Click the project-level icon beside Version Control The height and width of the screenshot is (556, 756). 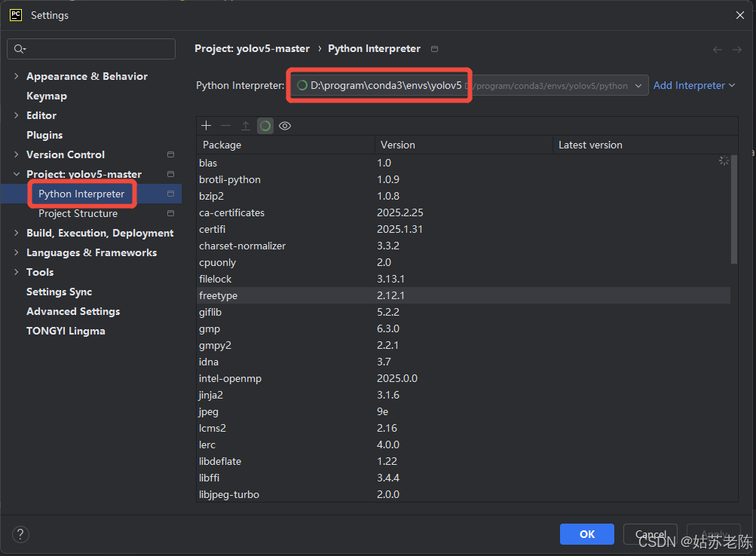point(170,154)
